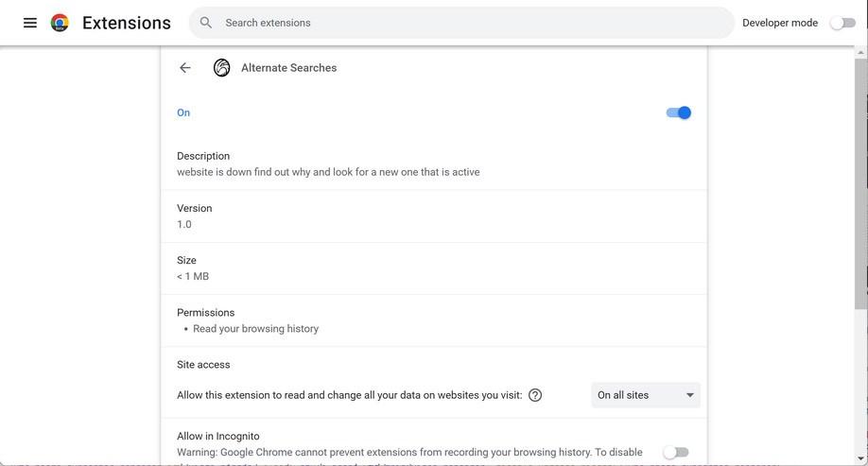Turn off the Alternate Searches extension
This screenshot has width=868, height=466.
pos(679,112)
